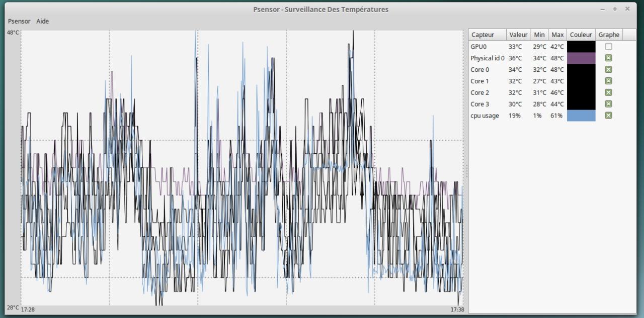The width and height of the screenshot is (644, 318).
Task: Select the "Core 1" sensor name
Action: pyautogui.click(x=479, y=81)
